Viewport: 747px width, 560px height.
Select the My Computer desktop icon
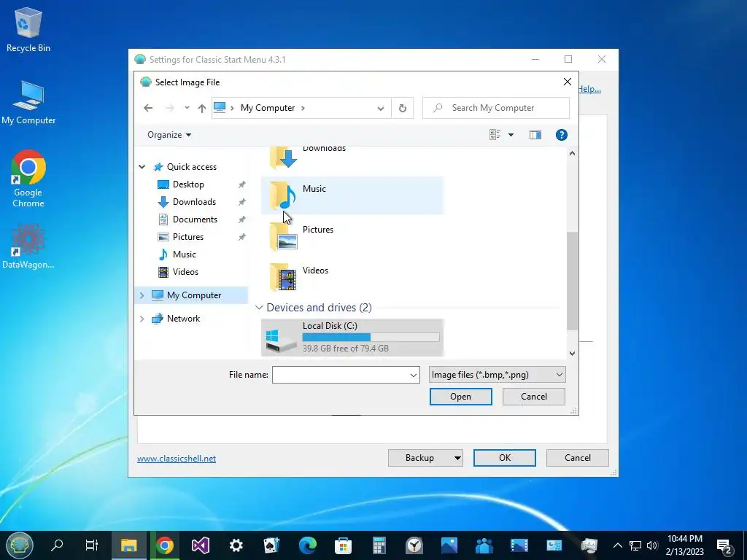pyautogui.click(x=28, y=103)
